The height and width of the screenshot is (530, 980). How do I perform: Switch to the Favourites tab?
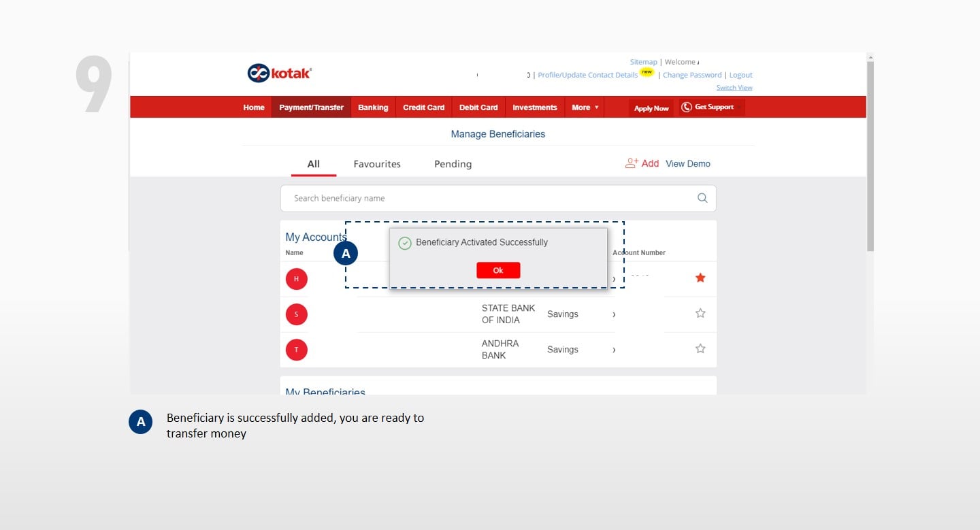click(377, 164)
